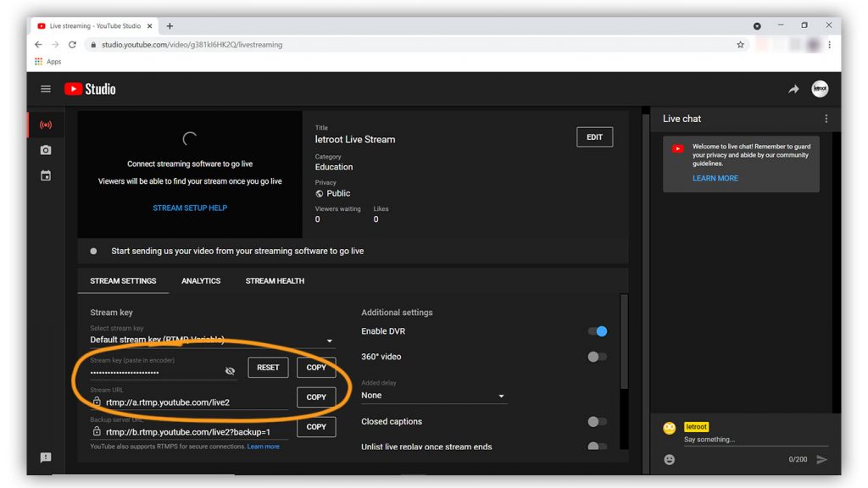Click the EDIT button for stream details

[594, 137]
